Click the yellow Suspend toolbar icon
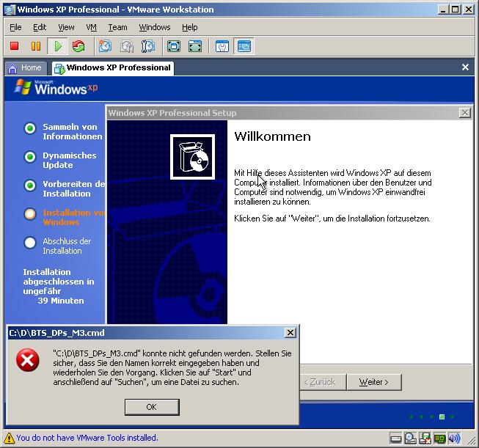This screenshot has width=479, height=448. point(36,46)
